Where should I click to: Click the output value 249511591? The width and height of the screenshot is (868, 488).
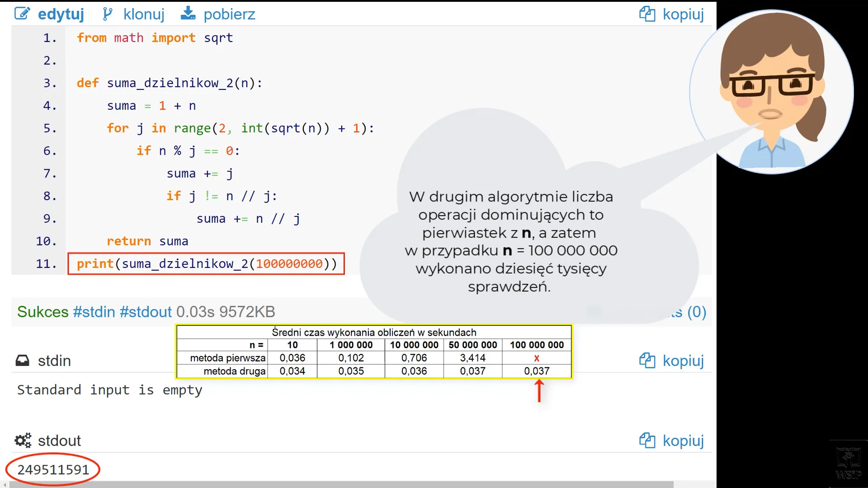coord(53,470)
